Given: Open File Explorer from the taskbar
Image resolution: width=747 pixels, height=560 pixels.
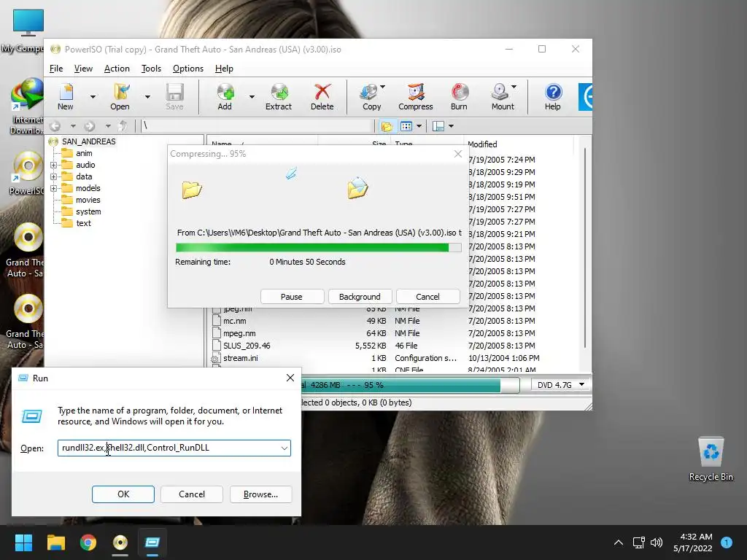Looking at the screenshot, I should pyautogui.click(x=55, y=542).
